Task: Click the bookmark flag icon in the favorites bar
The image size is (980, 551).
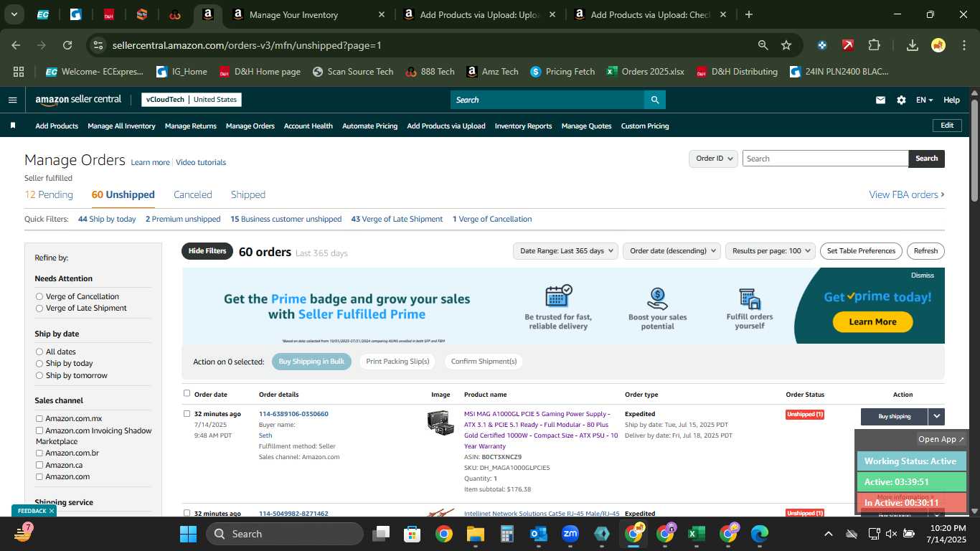Action: pos(13,126)
